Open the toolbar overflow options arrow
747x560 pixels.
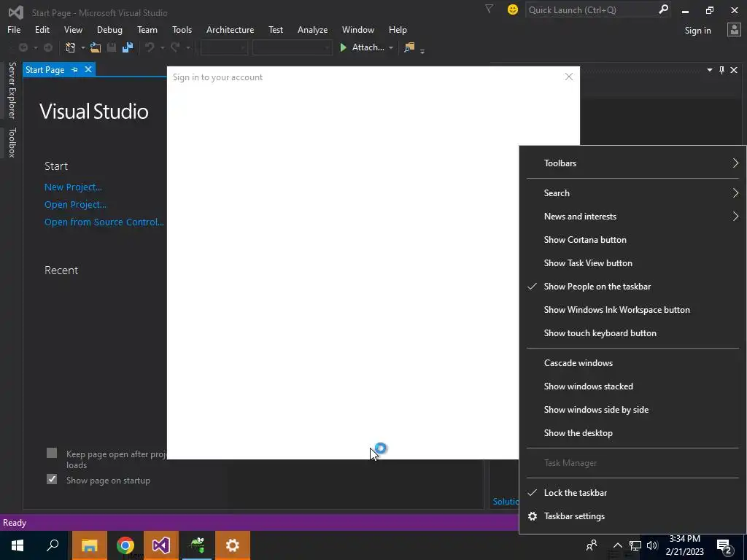[422, 50]
